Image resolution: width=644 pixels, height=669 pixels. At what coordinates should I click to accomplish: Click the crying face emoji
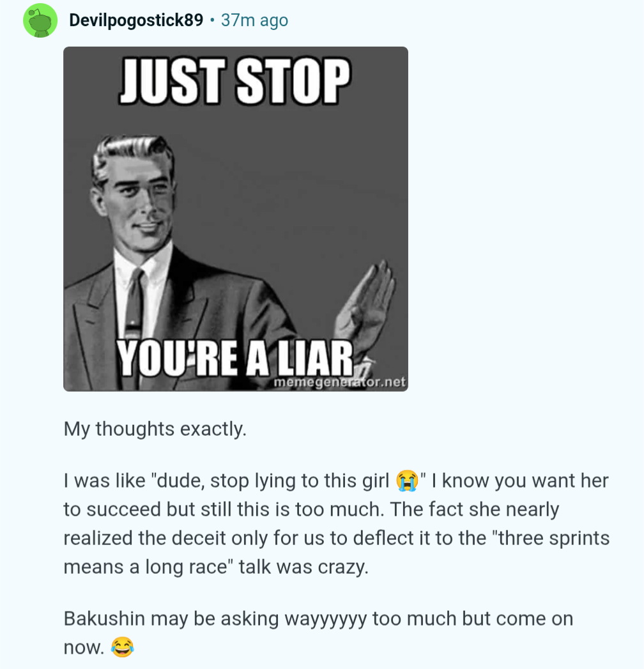407,481
